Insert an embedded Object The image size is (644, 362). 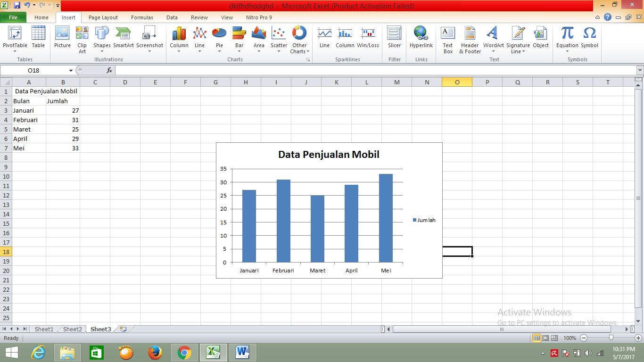[541, 38]
